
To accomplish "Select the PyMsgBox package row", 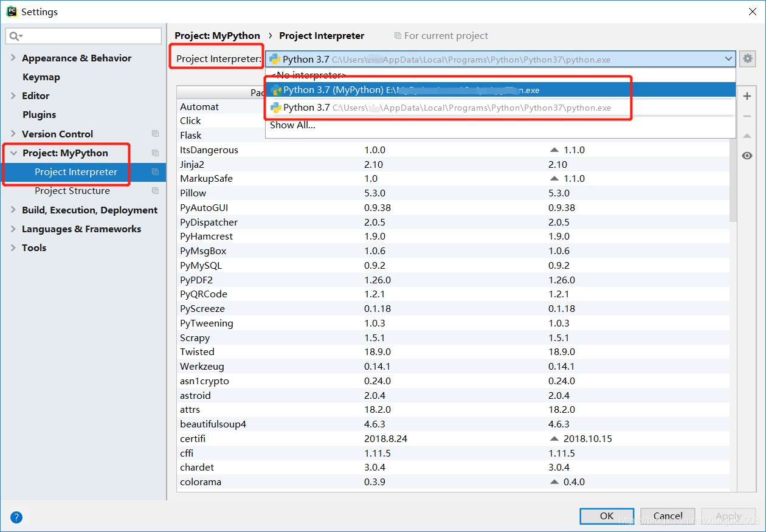I will tap(454, 251).
